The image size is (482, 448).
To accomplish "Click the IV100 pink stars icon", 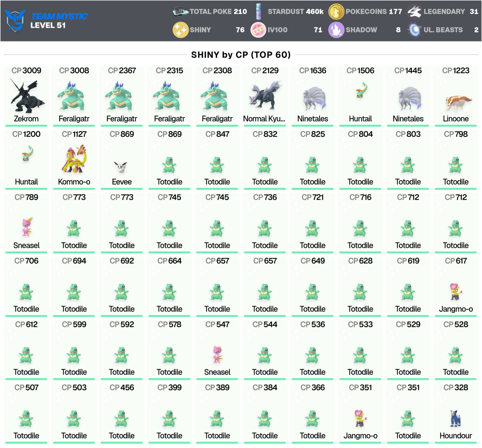I will click(x=258, y=30).
